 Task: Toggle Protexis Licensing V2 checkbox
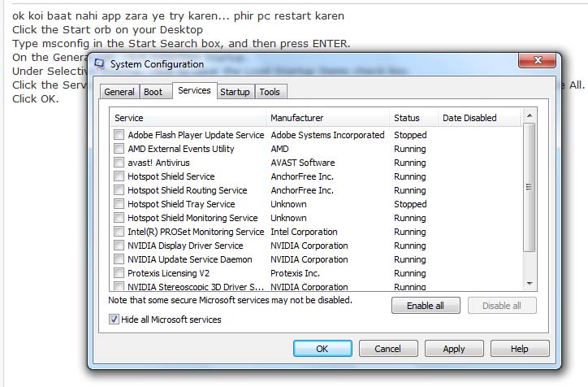click(119, 273)
